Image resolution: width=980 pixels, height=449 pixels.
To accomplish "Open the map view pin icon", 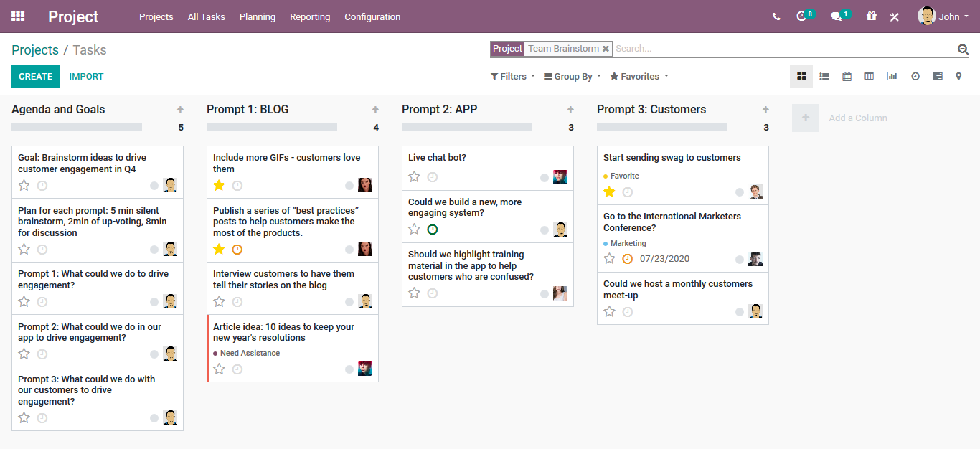I will coord(958,76).
